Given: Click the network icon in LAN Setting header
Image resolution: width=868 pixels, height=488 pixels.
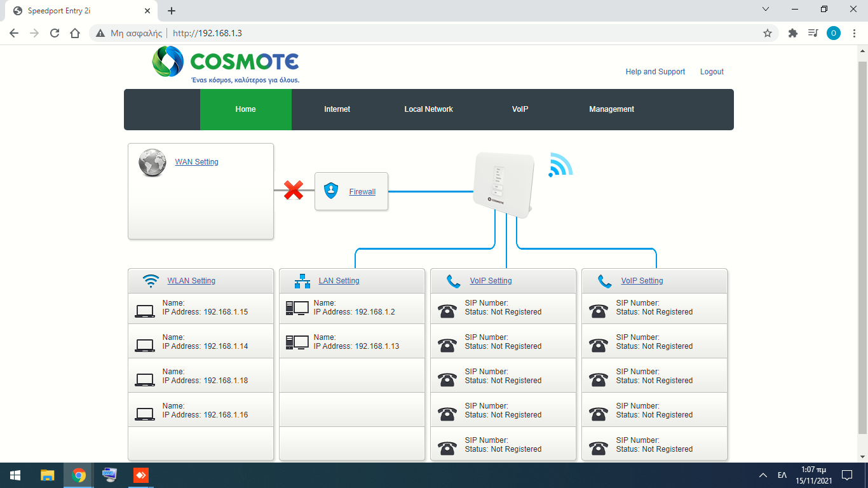Looking at the screenshot, I should coord(302,281).
